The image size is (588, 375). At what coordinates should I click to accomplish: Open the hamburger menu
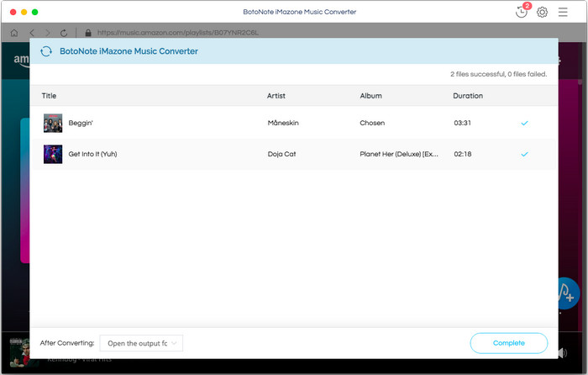tap(563, 13)
